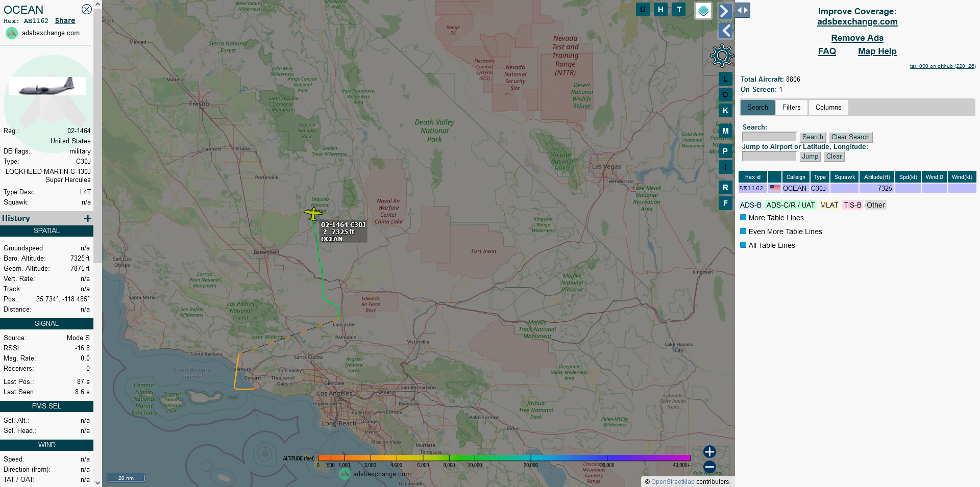This screenshot has width=980, height=487.
Task: Toggle the double-arrow sidebar expand button
Action: (x=743, y=10)
